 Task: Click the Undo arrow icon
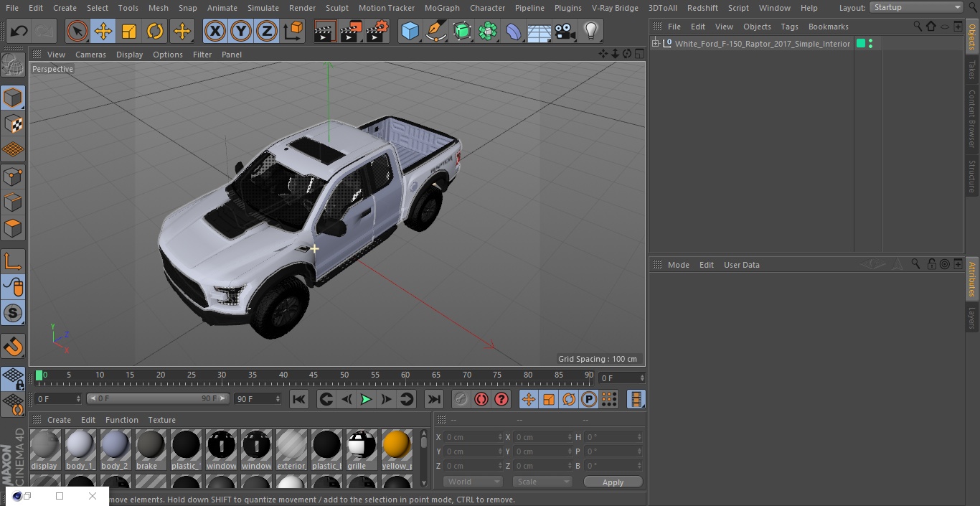tap(19, 32)
